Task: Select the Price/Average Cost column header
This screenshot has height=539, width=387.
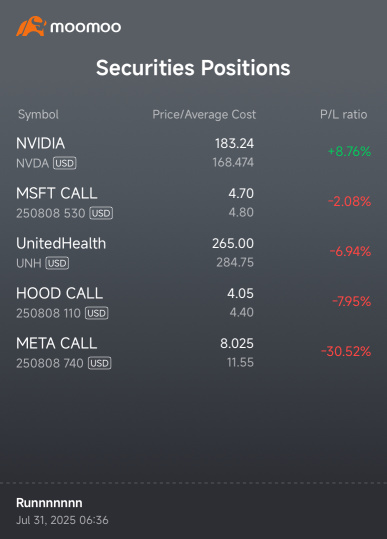Action: coord(204,114)
